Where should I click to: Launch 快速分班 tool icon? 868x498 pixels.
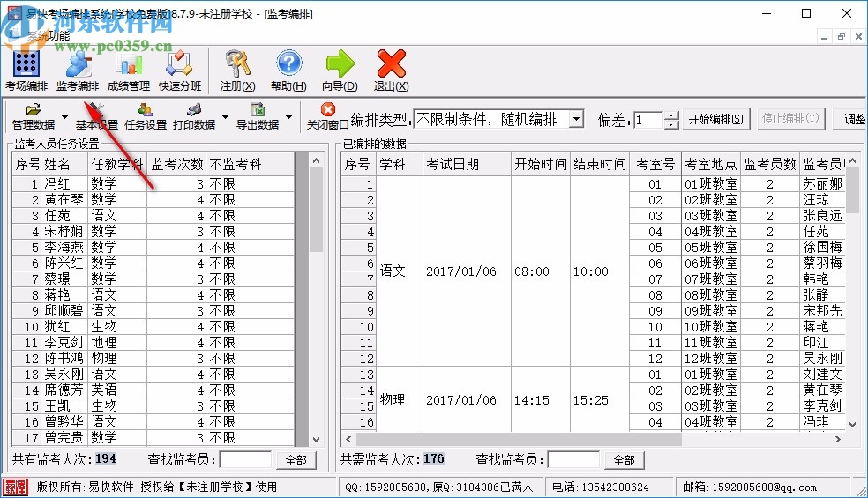(179, 63)
